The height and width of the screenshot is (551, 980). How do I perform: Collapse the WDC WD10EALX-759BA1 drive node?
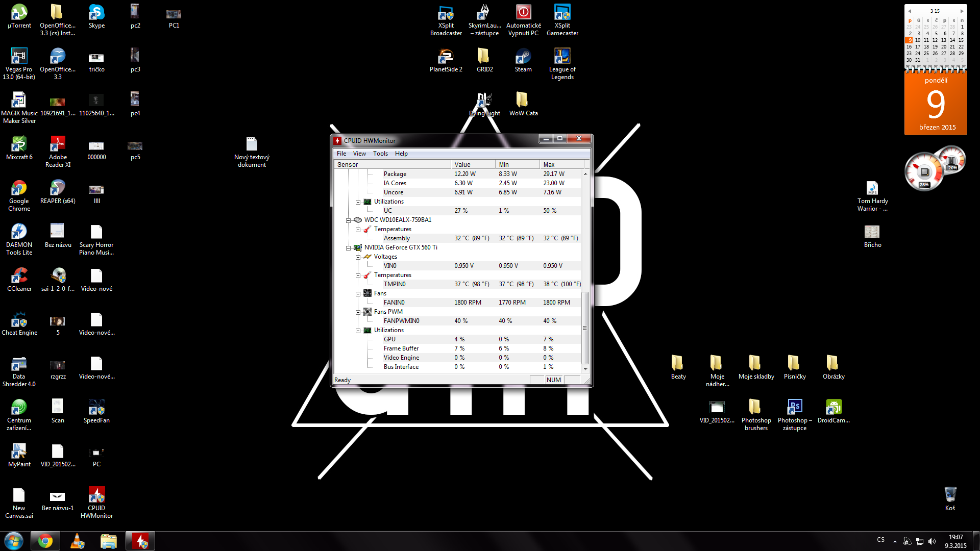pyautogui.click(x=348, y=220)
